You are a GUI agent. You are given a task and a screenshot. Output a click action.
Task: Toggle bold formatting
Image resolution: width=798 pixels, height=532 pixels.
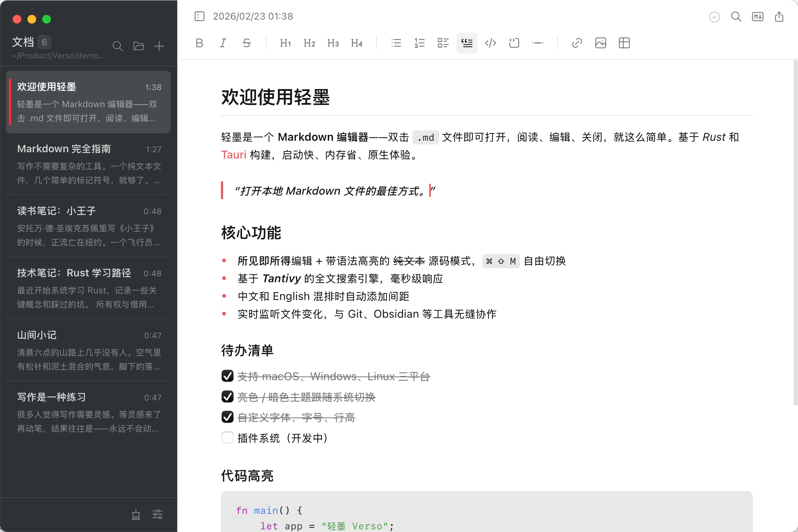click(x=199, y=43)
